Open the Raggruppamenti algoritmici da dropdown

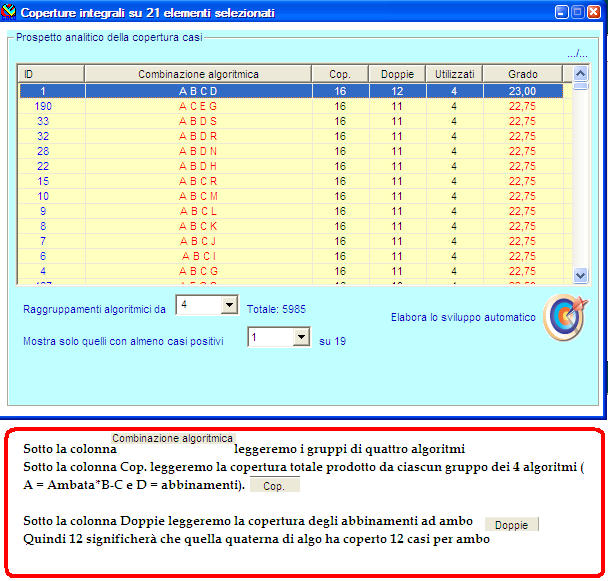(229, 305)
